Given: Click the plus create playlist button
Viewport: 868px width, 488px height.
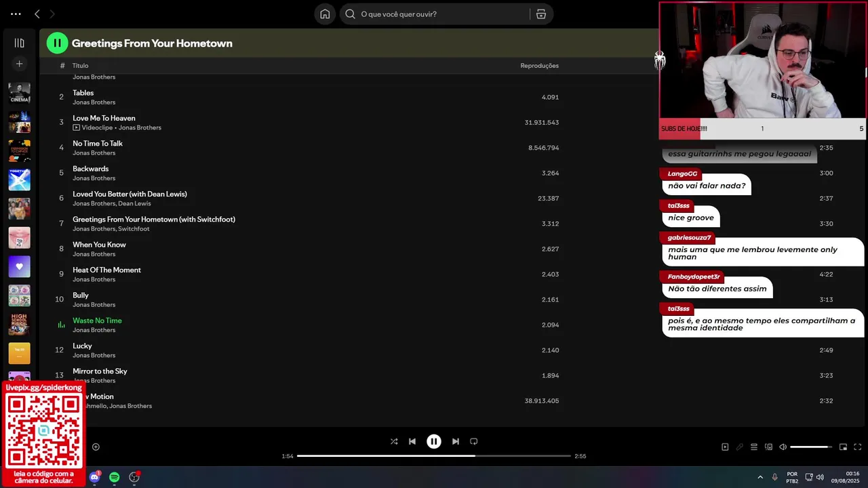Looking at the screenshot, I should [x=19, y=64].
